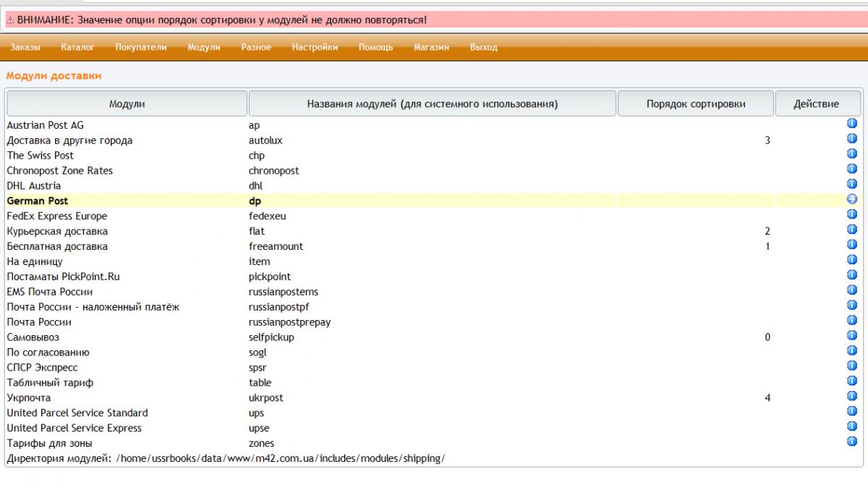Click the Порядок сортировки column header

click(x=695, y=104)
